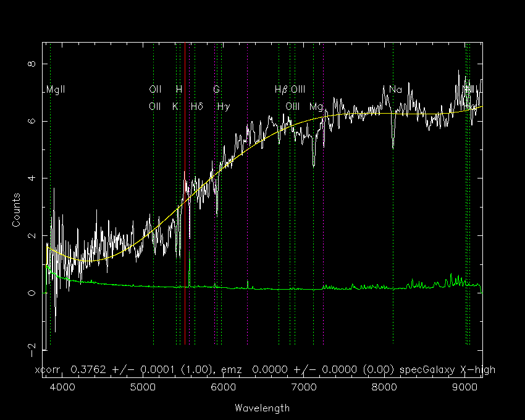Click the MgII line label

click(56, 90)
